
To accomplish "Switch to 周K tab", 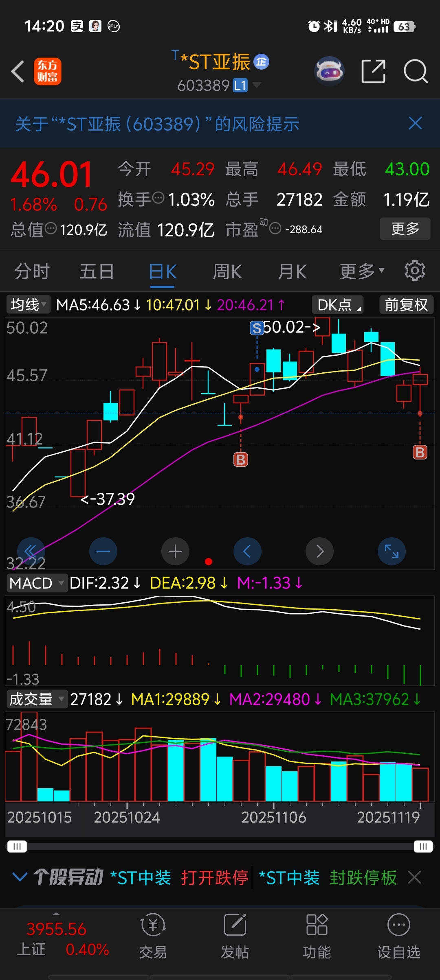I will click(x=227, y=271).
